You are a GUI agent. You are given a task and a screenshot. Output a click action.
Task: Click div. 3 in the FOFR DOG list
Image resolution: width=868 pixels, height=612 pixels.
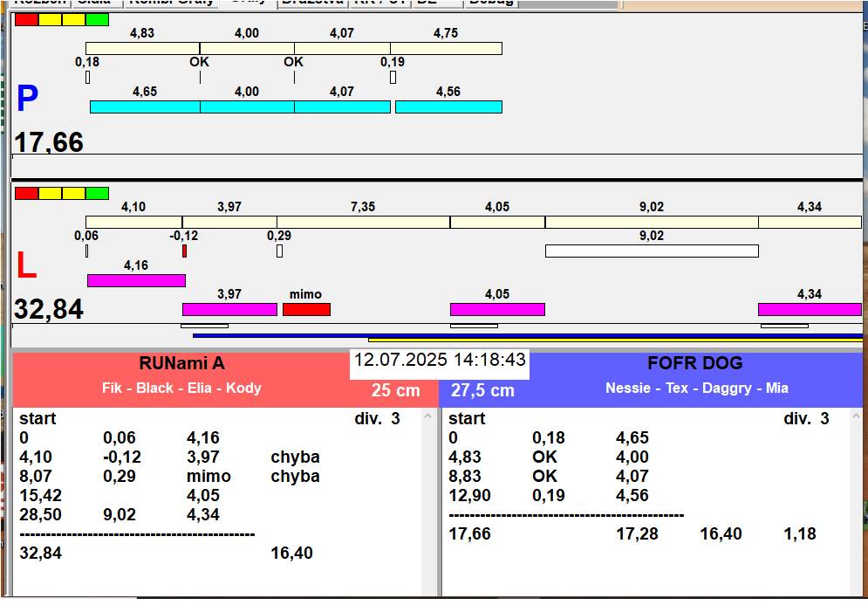click(x=806, y=418)
